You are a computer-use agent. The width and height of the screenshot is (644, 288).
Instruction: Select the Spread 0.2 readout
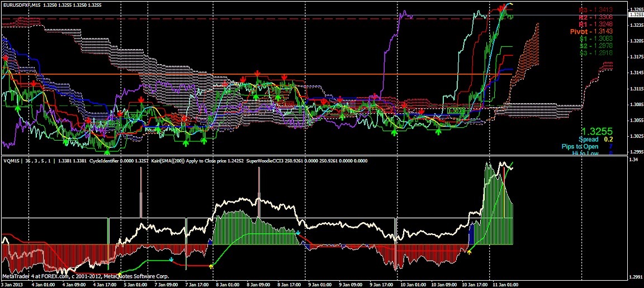tap(596, 139)
